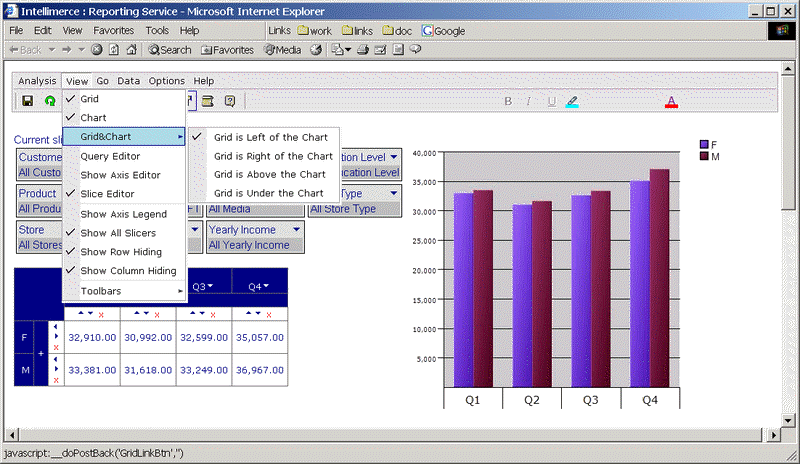Viewport: 800px width, 464px height.
Task: Open Query Editor from View menu
Action: [124, 156]
